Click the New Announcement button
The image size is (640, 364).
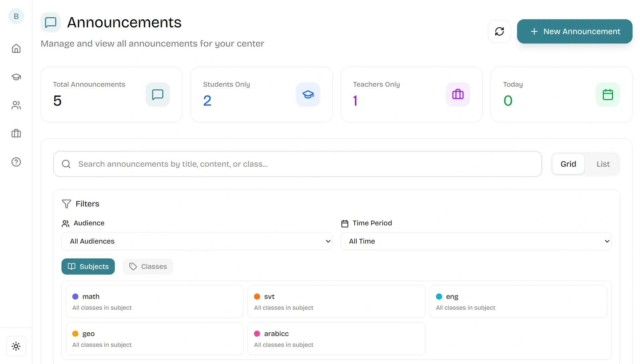(x=574, y=31)
